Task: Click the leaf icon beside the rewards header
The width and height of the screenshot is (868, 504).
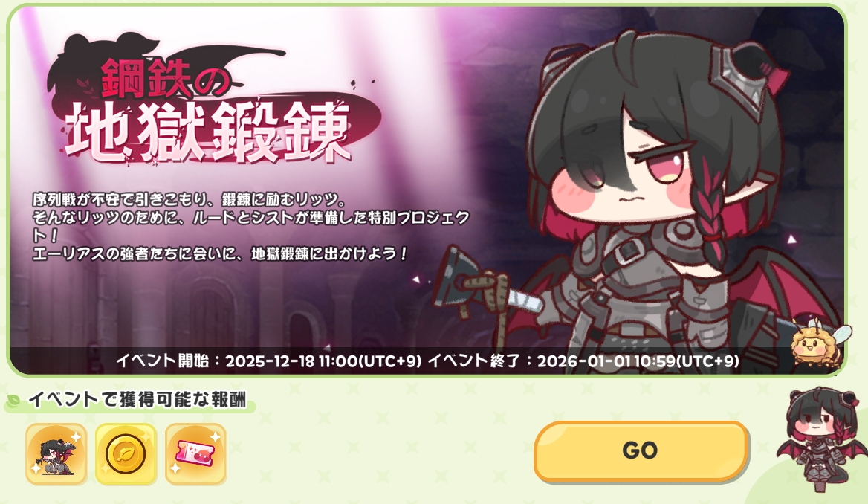Action: (x=13, y=400)
